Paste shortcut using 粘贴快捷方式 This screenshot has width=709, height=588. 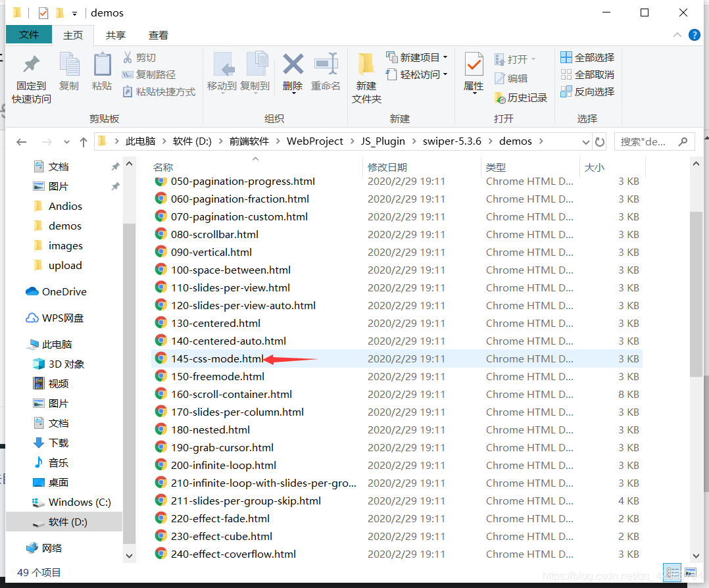pyautogui.click(x=159, y=92)
